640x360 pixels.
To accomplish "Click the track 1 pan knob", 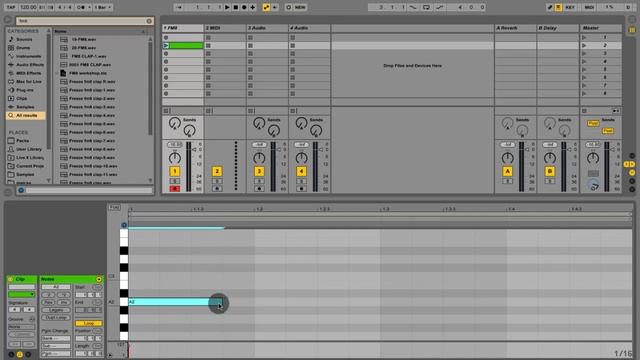I will 175,158.
